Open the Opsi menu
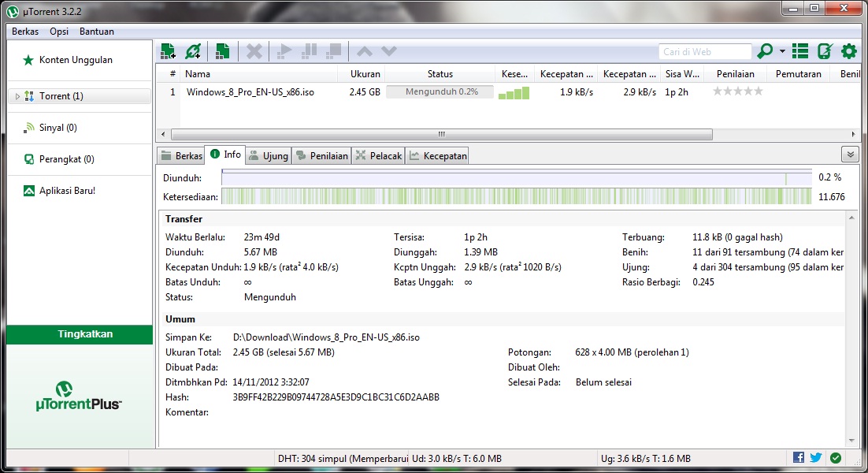 click(x=59, y=32)
